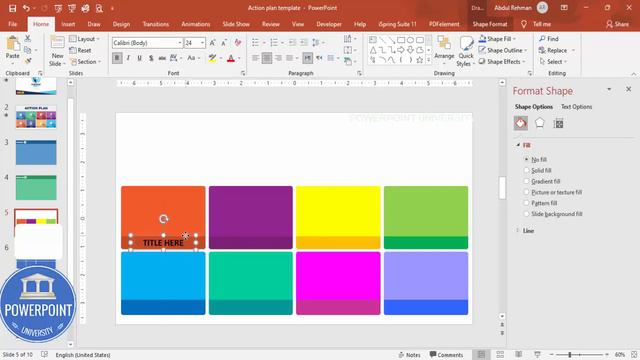Click the Share button
Image resolution: width=640 pixels, height=360 pixels.
click(x=617, y=24)
